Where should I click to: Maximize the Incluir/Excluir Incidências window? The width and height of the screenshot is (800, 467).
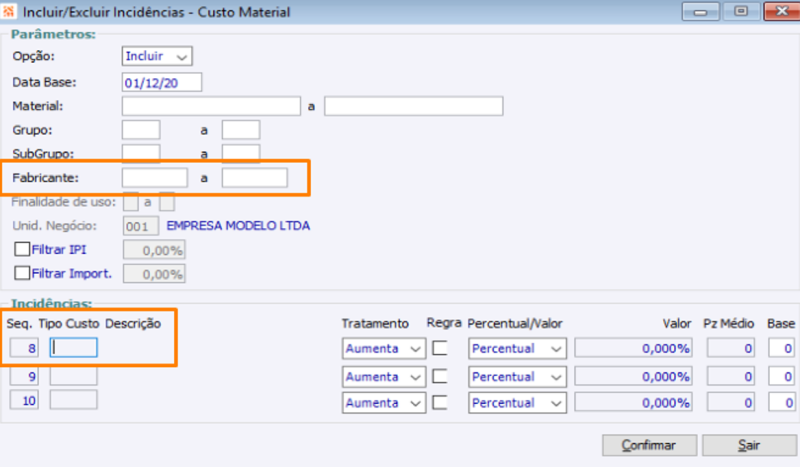[741, 12]
